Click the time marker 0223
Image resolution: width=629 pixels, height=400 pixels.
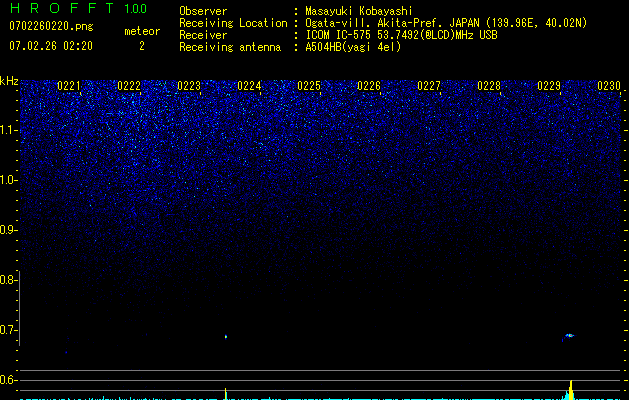pos(189,86)
